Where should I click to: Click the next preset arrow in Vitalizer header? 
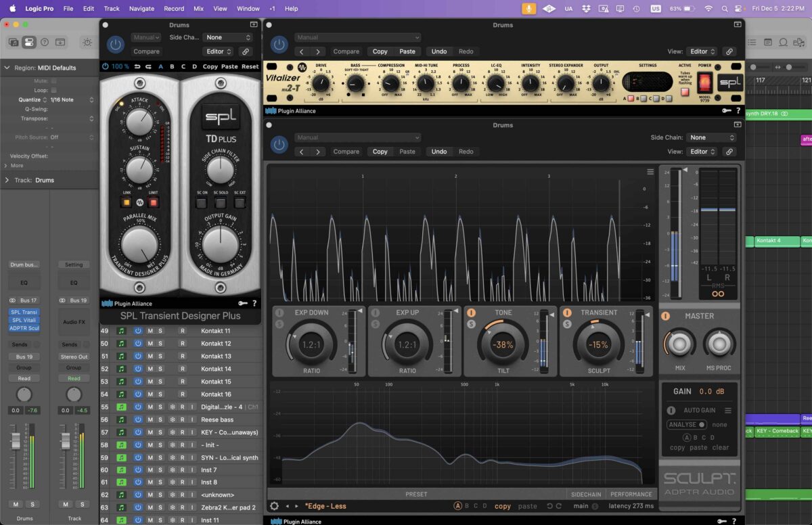coord(318,51)
